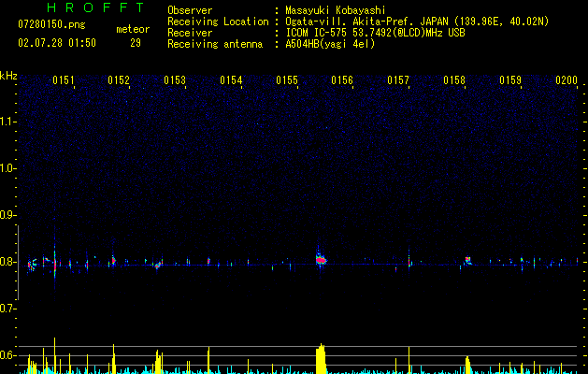Click the kHz axis unit label
The image size is (588, 374).
click(8, 76)
